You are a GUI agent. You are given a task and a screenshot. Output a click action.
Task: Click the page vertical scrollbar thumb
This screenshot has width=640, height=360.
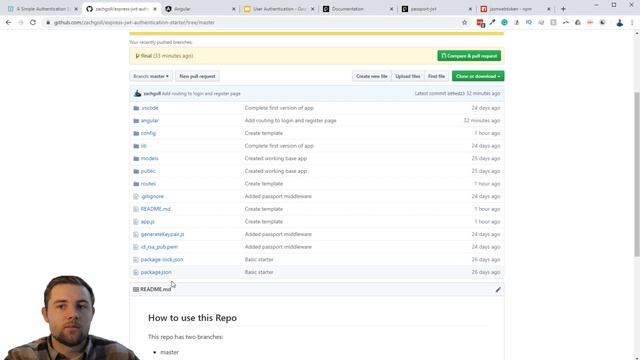(637, 173)
